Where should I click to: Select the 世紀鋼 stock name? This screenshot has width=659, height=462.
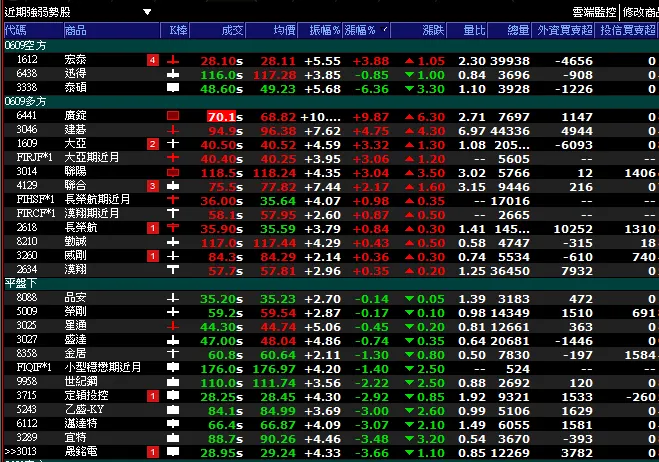click(x=81, y=381)
